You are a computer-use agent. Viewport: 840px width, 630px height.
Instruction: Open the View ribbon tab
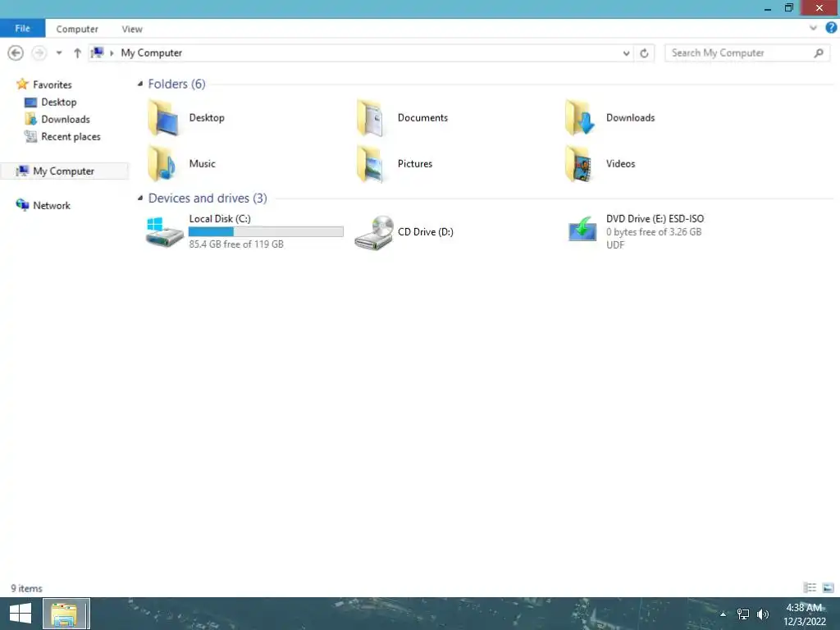point(132,29)
